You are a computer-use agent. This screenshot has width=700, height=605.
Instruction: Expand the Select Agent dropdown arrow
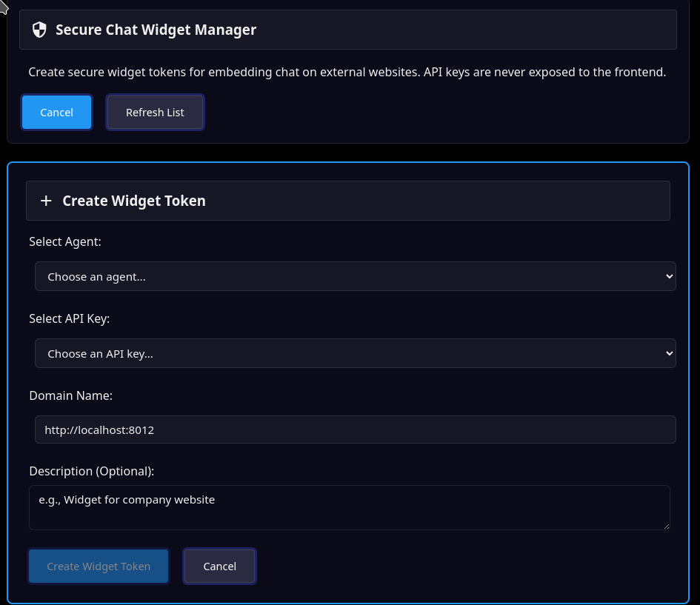(x=669, y=276)
